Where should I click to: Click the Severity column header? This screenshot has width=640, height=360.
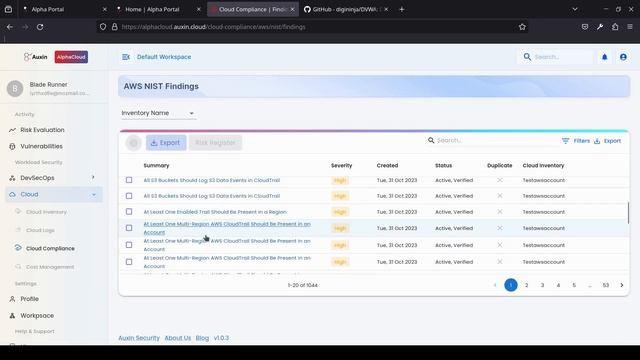341,165
